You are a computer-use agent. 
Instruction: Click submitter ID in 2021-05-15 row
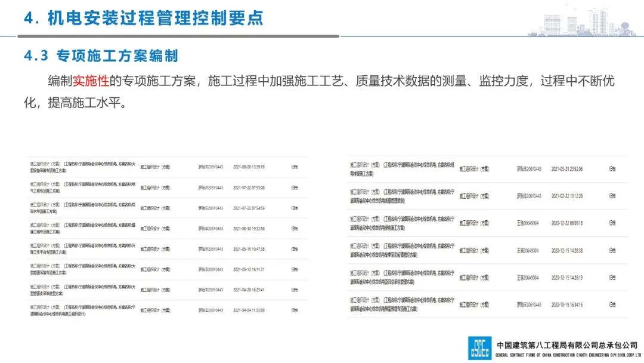coord(210,249)
